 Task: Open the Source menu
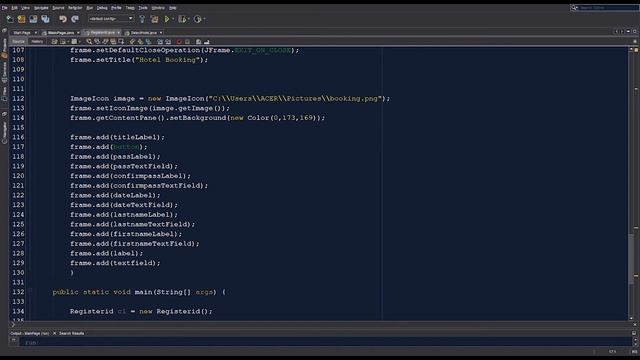click(x=58, y=8)
